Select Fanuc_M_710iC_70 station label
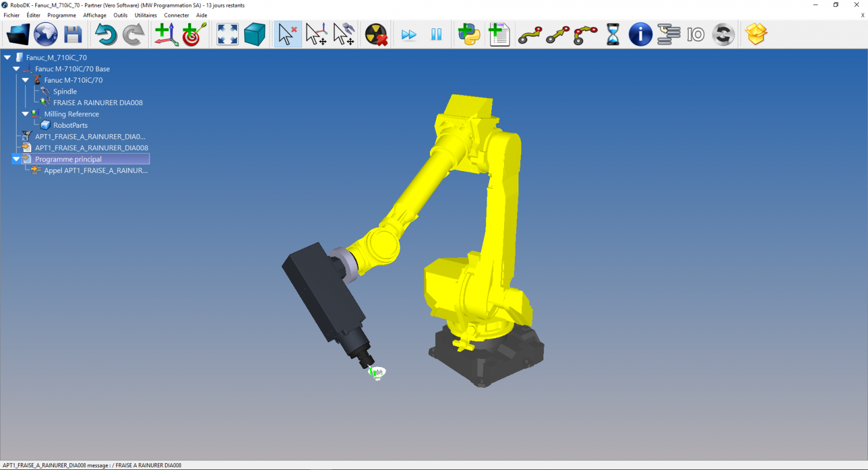This screenshot has width=868, height=470. click(56, 57)
